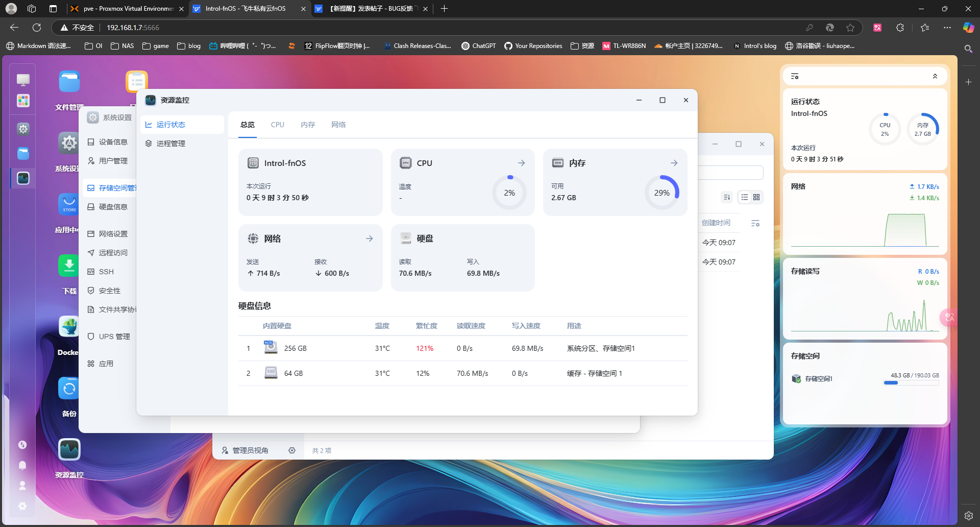The image size is (980, 527).
Task: Open bottom dock settings gear
Action: 22,506
